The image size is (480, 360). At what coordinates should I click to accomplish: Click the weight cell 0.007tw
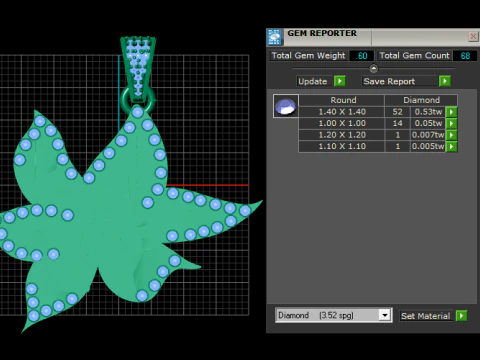pyautogui.click(x=428, y=135)
